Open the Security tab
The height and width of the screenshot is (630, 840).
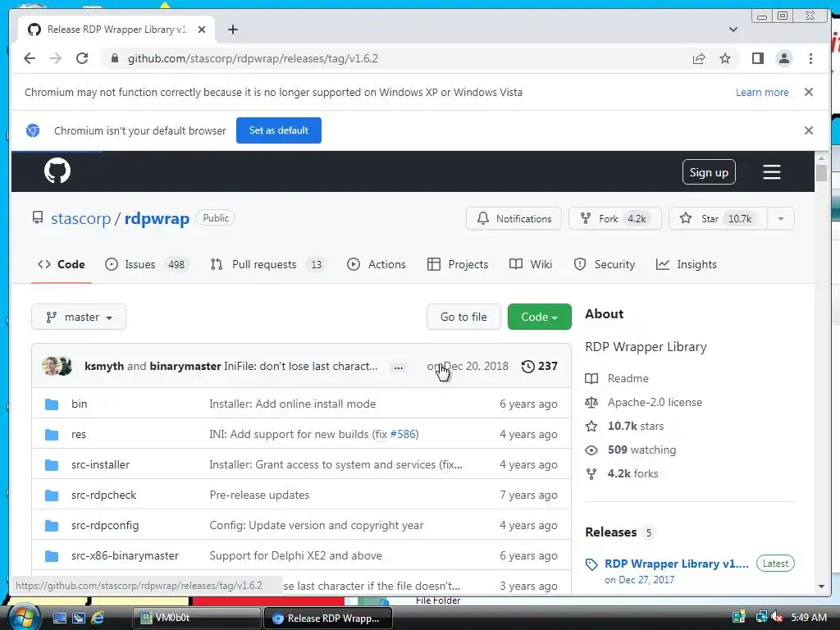click(605, 264)
